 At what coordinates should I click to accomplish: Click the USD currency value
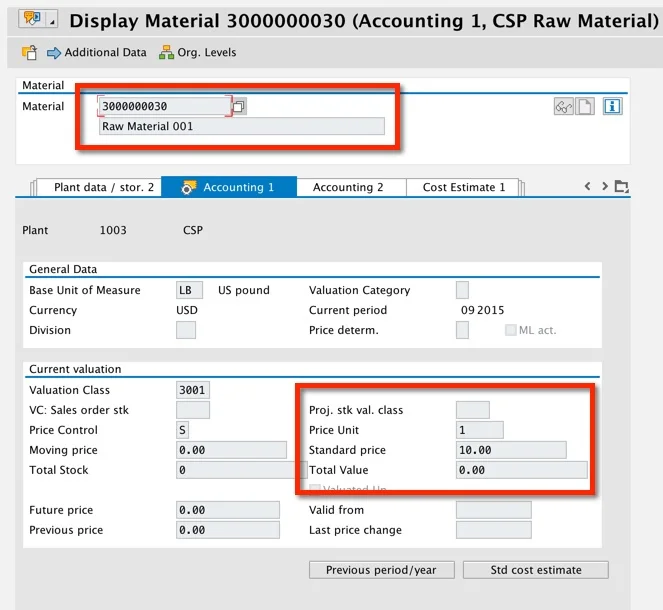187,310
